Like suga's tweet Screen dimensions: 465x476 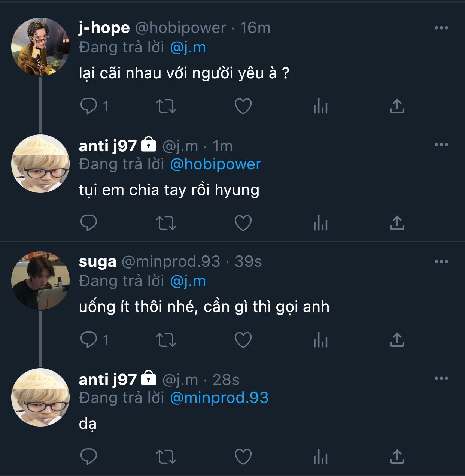tap(243, 340)
